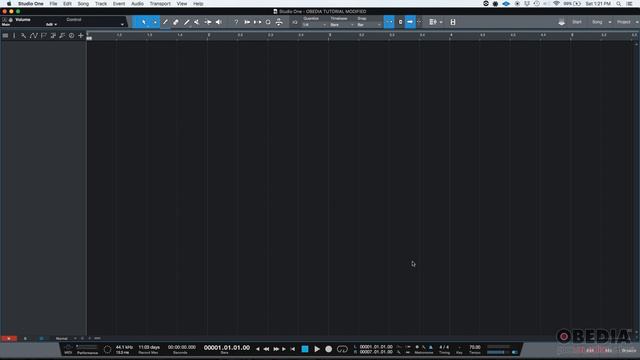
Task: Click return to zero transport button
Action: [x=293, y=349]
